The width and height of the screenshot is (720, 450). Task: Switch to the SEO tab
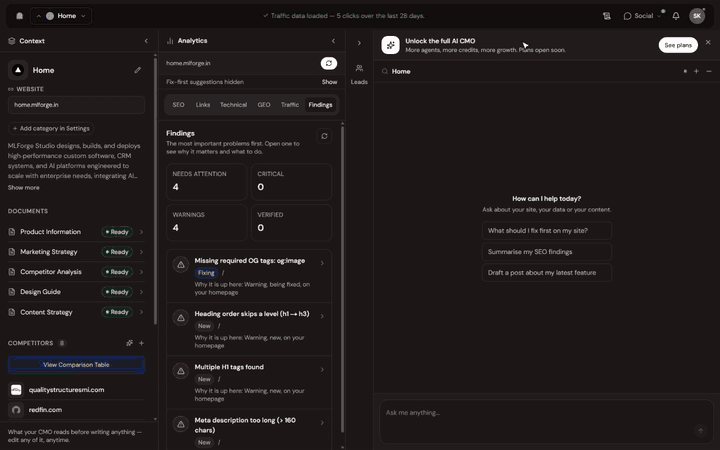pyautogui.click(x=179, y=105)
